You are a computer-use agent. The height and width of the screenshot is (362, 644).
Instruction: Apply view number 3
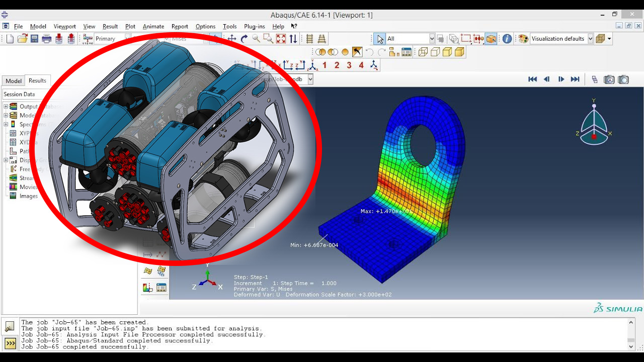point(349,65)
